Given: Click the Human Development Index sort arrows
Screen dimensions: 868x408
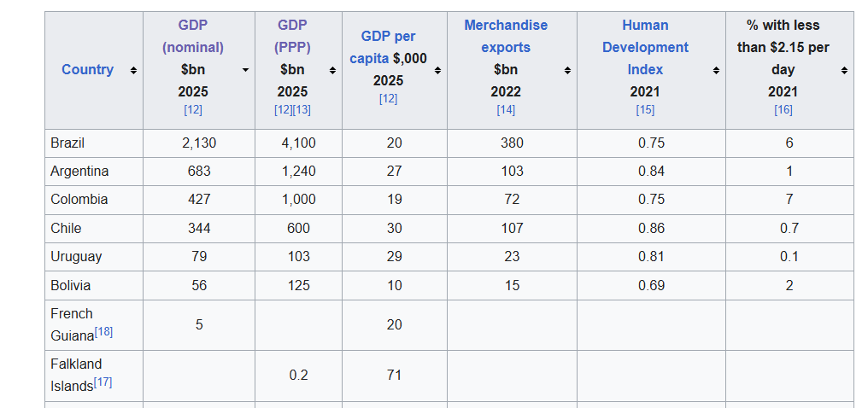Looking at the screenshot, I should pyautogui.click(x=716, y=70).
